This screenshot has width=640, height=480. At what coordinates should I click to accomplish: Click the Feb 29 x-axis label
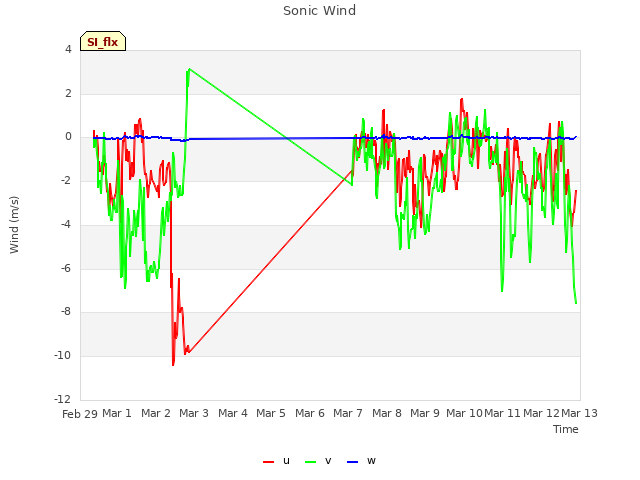(80, 414)
